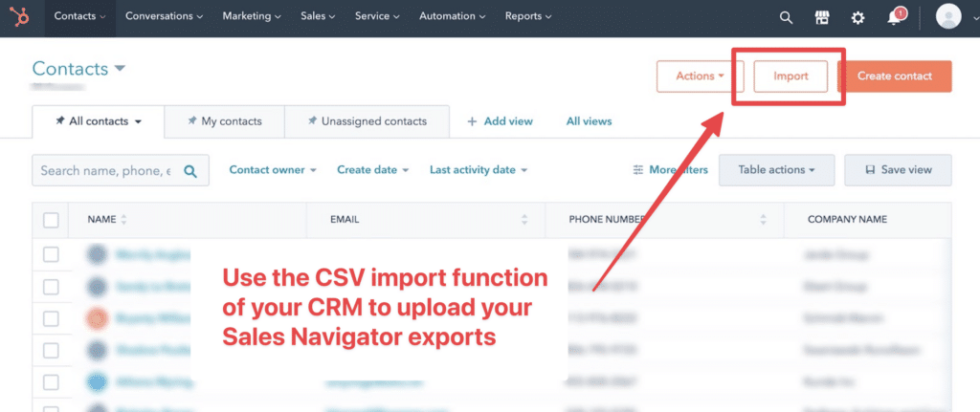Click the pin icon on All contacts tab

pyautogui.click(x=60, y=121)
